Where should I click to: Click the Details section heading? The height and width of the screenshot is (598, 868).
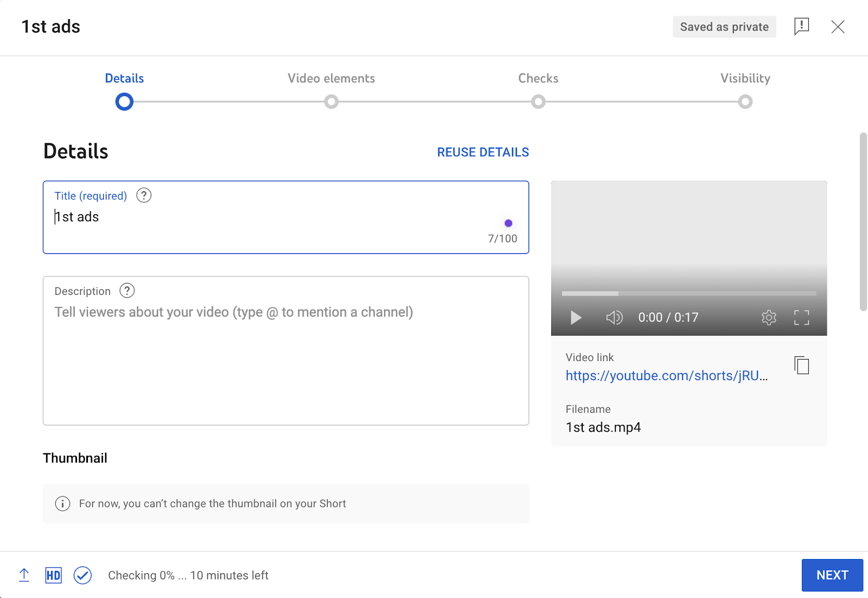pos(75,151)
